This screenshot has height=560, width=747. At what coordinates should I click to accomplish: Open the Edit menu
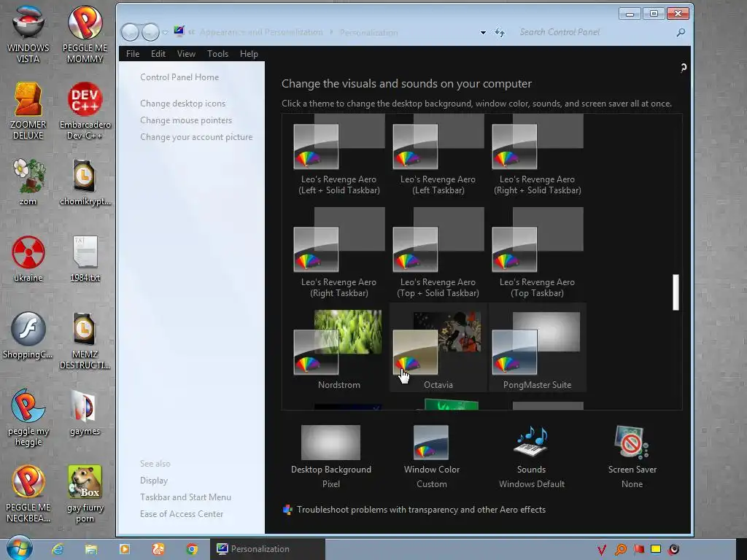coord(158,54)
